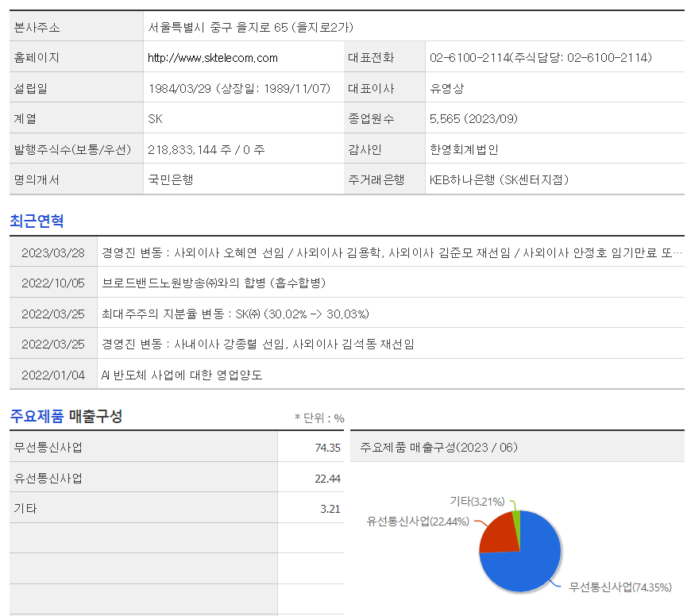The width and height of the screenshot is (691, 616).
Task: Select the transfer agent 국민은행
Action: pyautogui.click(x=171, y=179)
